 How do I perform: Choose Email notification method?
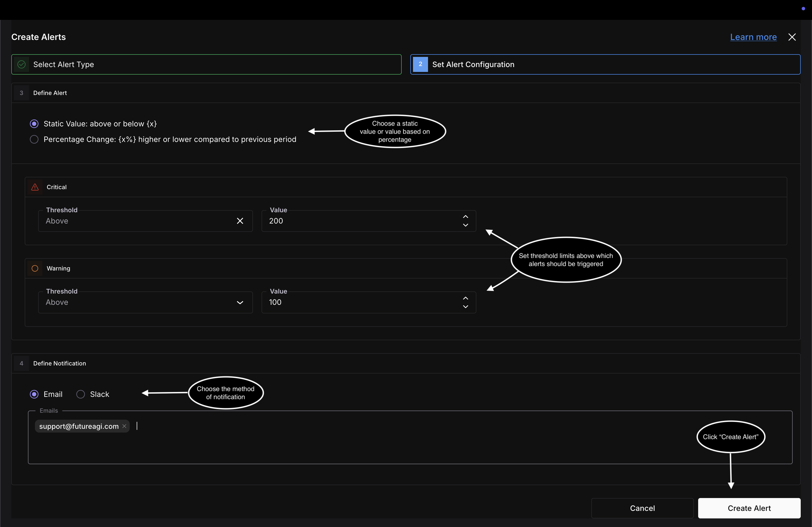pyautogui.click(x=34, y=394)
